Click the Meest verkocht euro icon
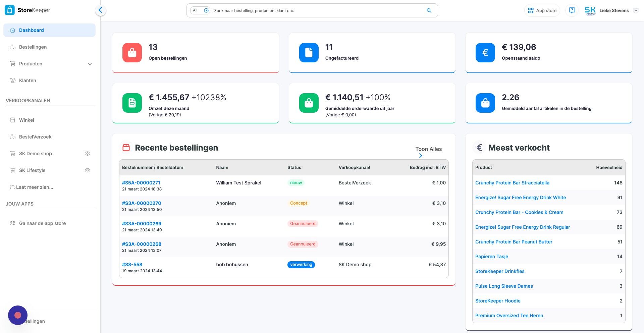Screen dimensions: 644x333 click(479, 148)
